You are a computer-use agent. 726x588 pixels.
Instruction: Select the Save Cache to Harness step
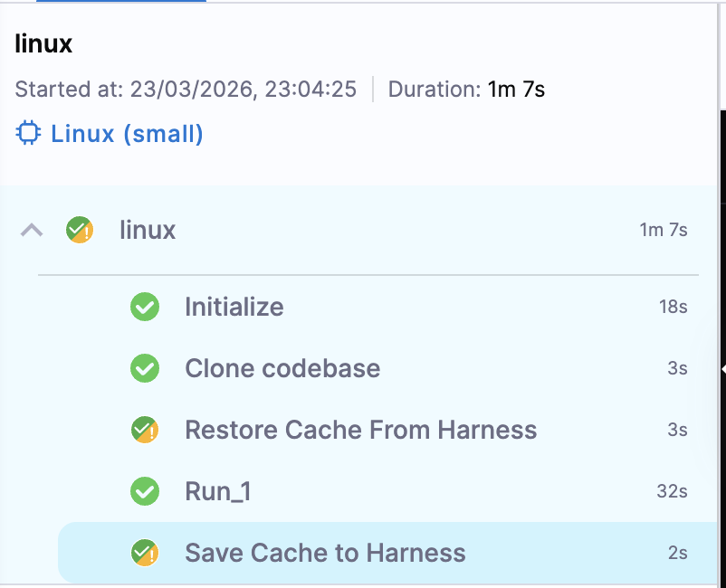pos(325,553)
